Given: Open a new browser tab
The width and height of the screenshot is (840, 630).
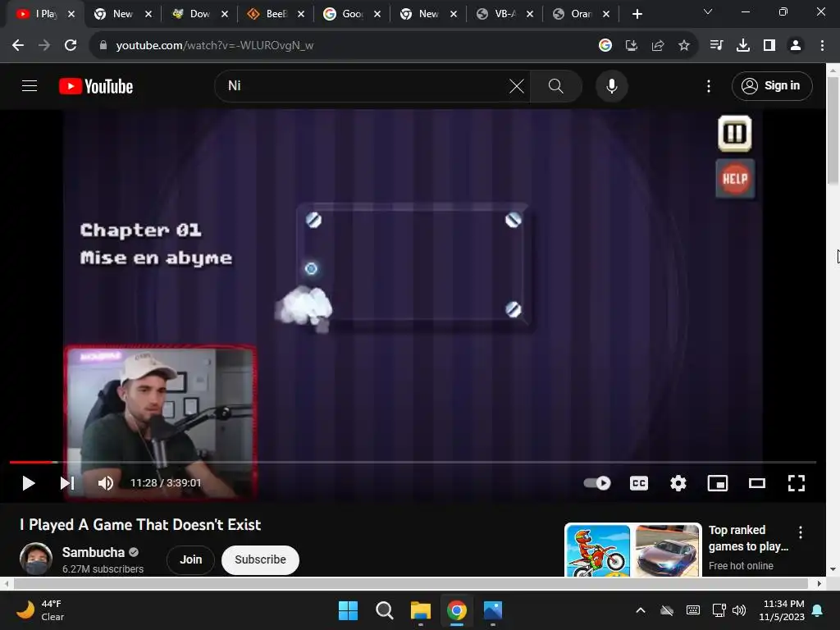Looking at the screenshot, I should (637, 14).
